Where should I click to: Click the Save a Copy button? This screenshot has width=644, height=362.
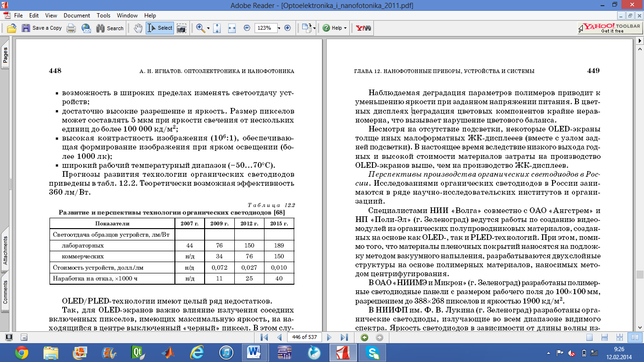coord(41,28)
